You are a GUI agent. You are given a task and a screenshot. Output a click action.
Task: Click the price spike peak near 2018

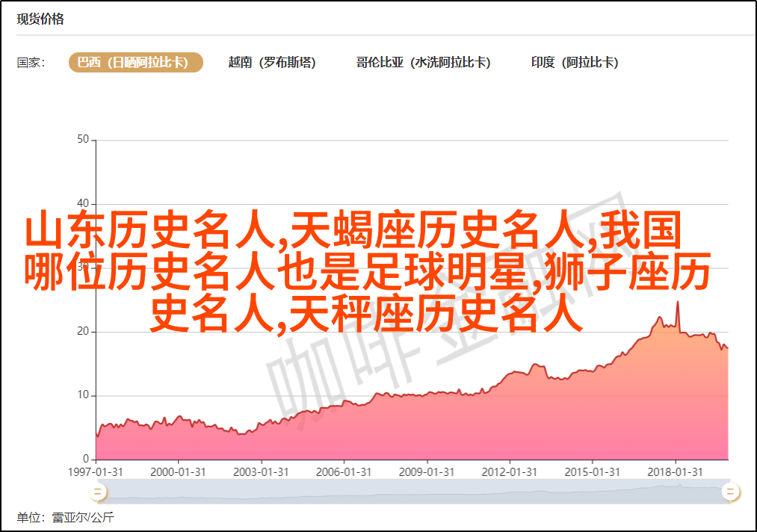pyautogui.click(x=677, y=302)
